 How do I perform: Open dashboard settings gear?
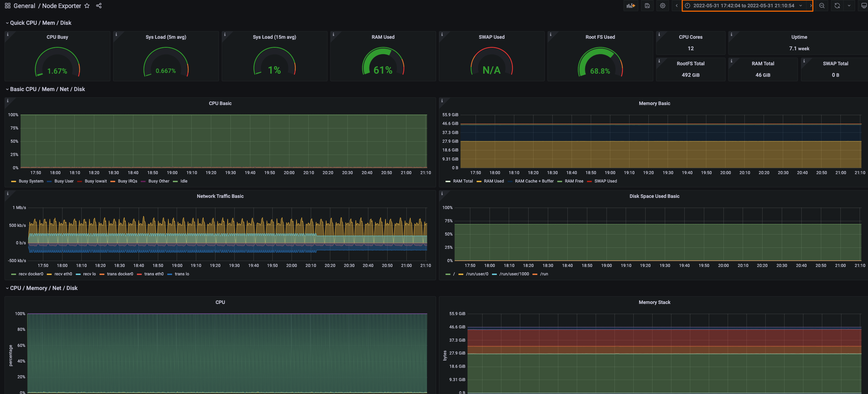pyautogui.click(x=663, y=6)
